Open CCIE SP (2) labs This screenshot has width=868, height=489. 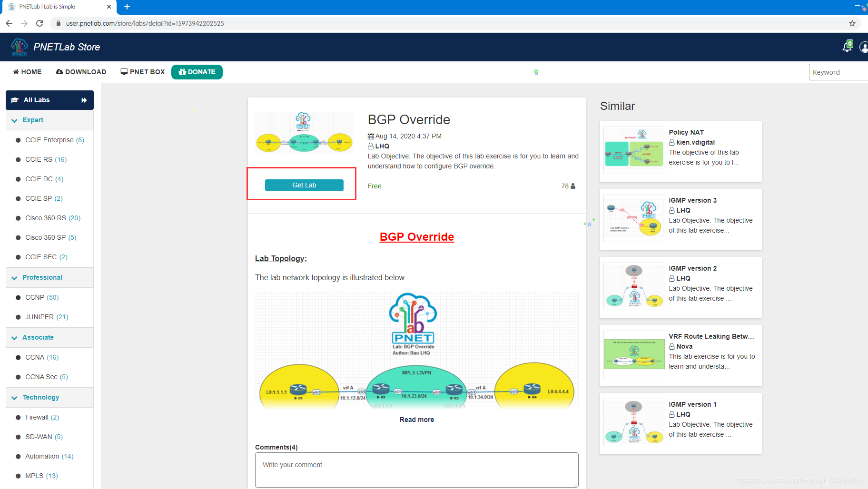[x=44, y=198]
